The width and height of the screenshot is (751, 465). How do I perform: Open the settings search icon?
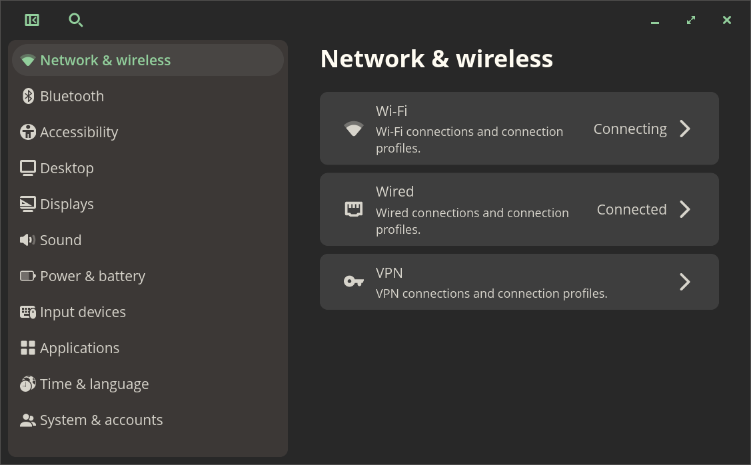coord(76,20)
